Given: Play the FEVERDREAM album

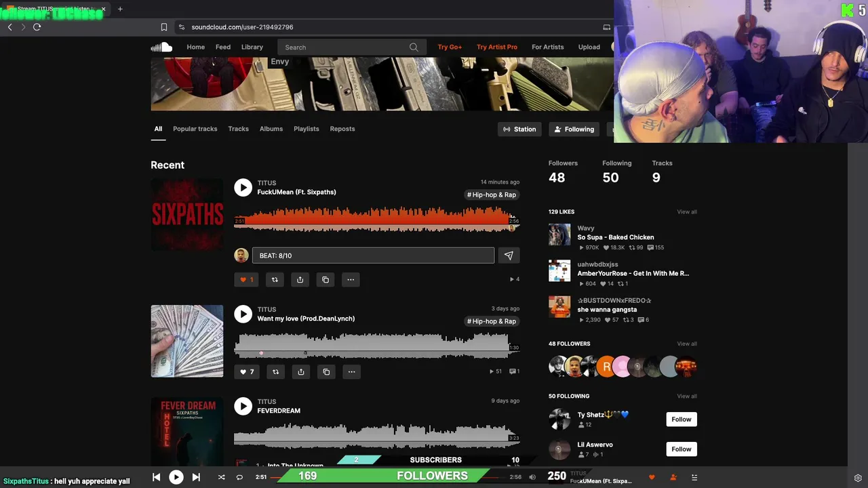Looking at the screenshot, I should coord(243,406).
